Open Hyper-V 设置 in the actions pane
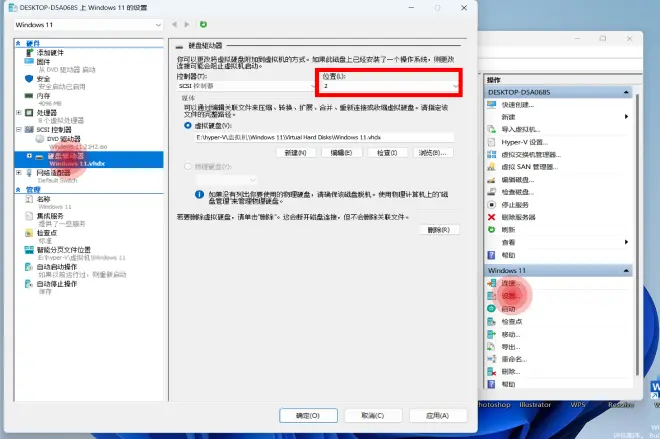This screenshot has width=660, height=439. [524, 142]
